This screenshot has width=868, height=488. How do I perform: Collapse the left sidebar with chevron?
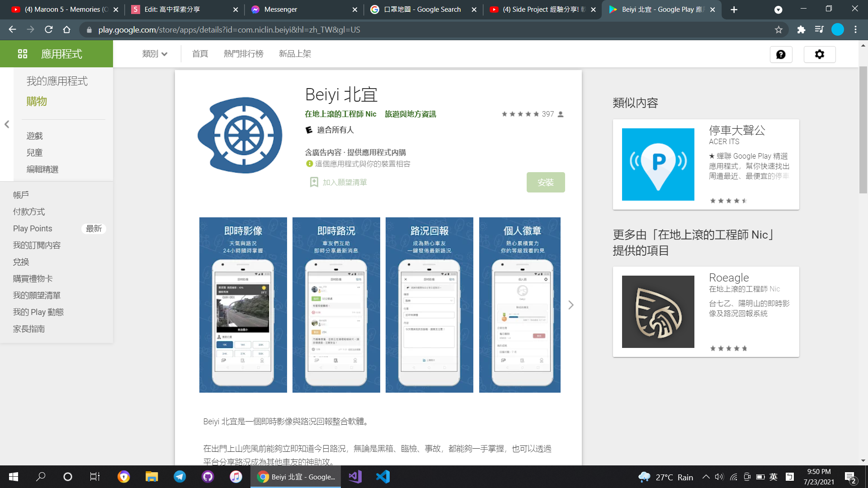click(x=7, y=124)
